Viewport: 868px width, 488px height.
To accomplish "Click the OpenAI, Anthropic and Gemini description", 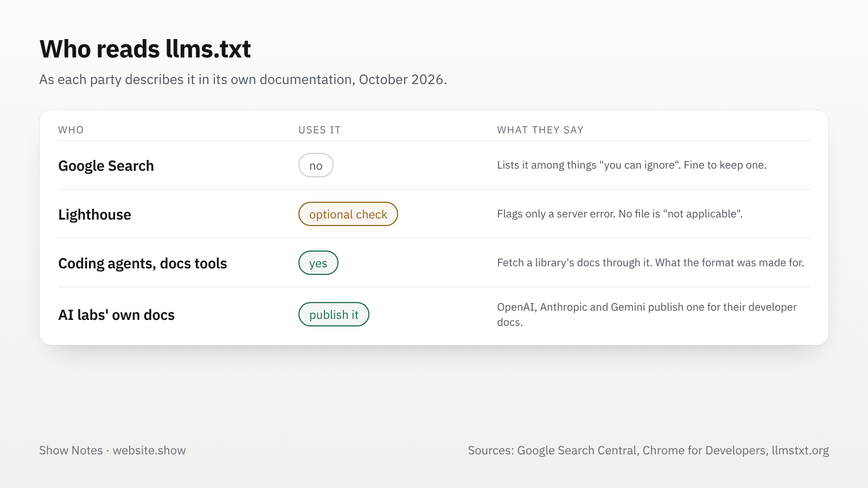I will click(647, 314).
